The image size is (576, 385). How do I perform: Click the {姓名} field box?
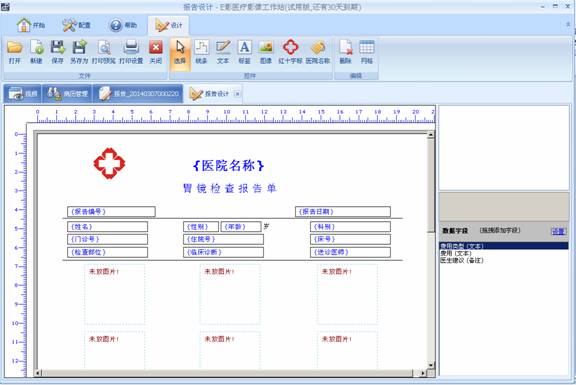[x=107, y=227]
